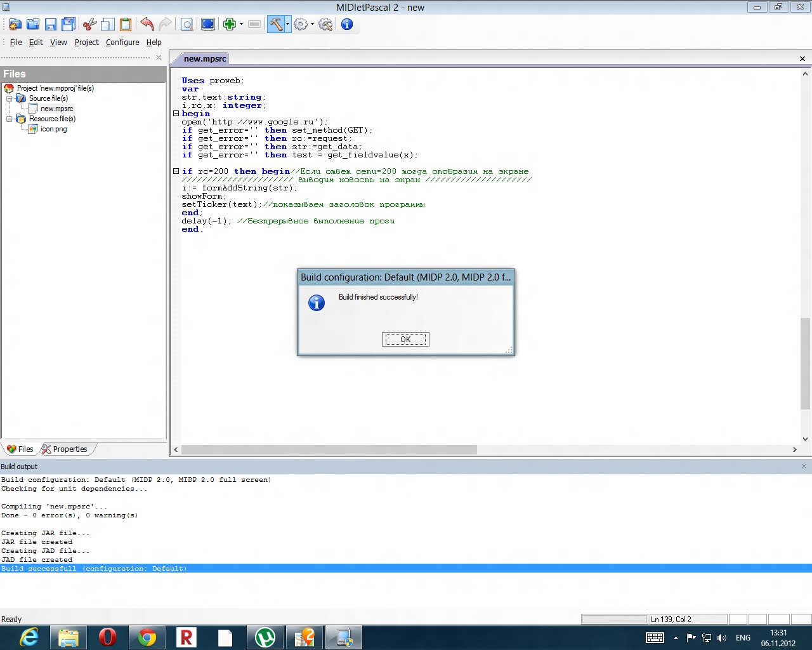The image size is (812, 650).
Task: Open the green plus Add dropdown arrow
Action: pos(241,25)
